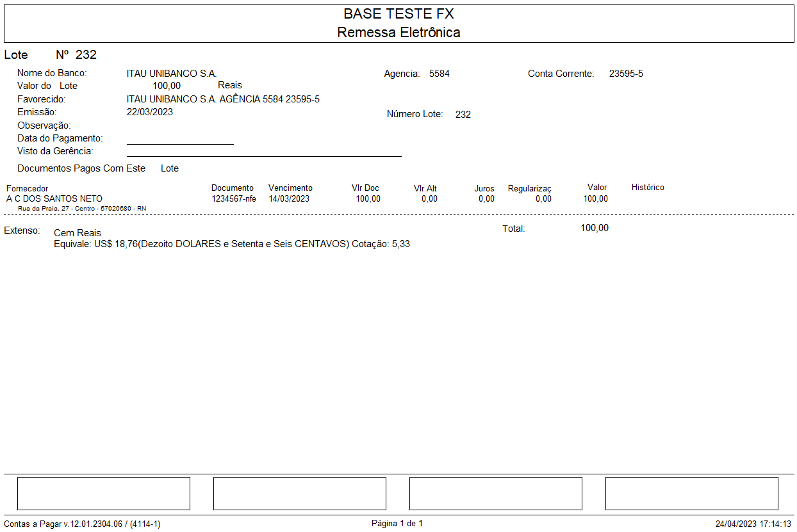Click the 'Vlr Doc' column header
Image resolution: width=797 pixels, height=532 pixels.
tap(365, 188)
